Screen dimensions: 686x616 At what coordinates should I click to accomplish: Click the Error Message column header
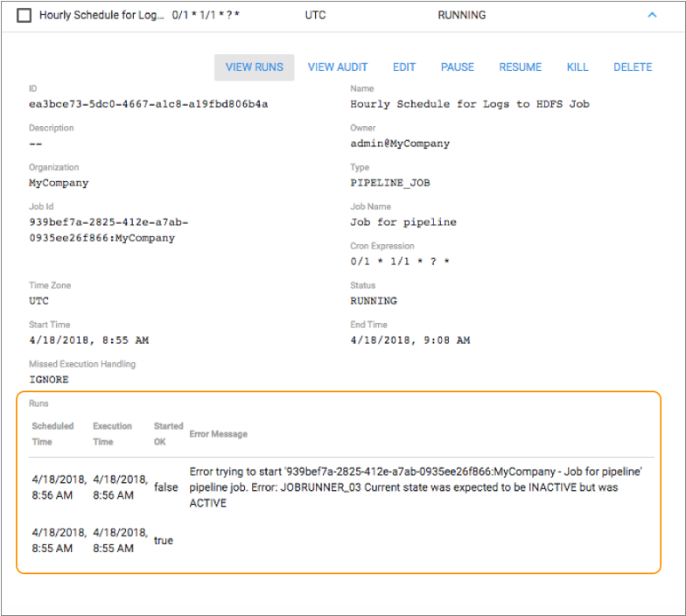[x=218, y=434]
